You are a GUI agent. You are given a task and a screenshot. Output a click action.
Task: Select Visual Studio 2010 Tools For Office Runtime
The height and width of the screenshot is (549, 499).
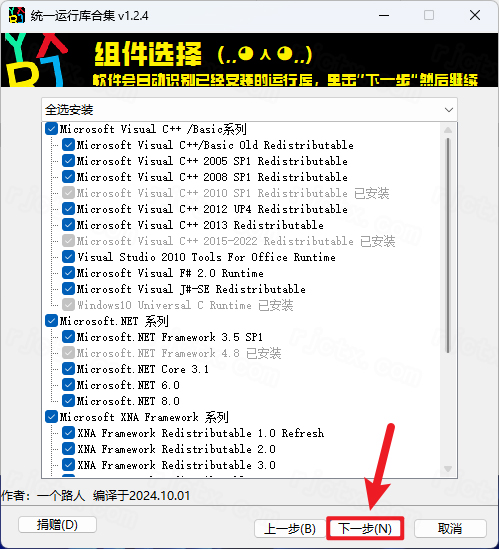pyautogui.click(x=206, y=257)
